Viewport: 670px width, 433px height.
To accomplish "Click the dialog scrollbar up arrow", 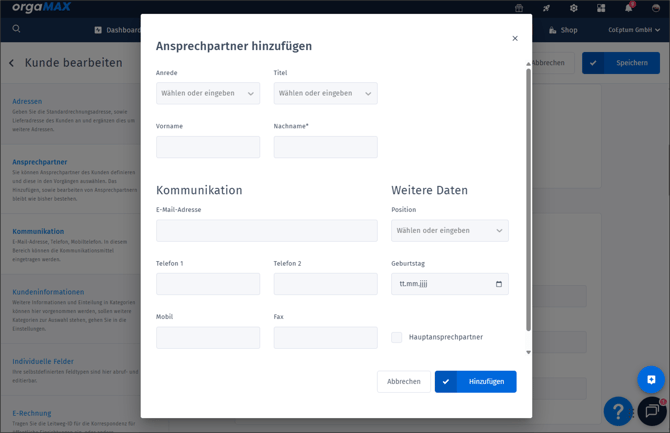I will point(528,64).
